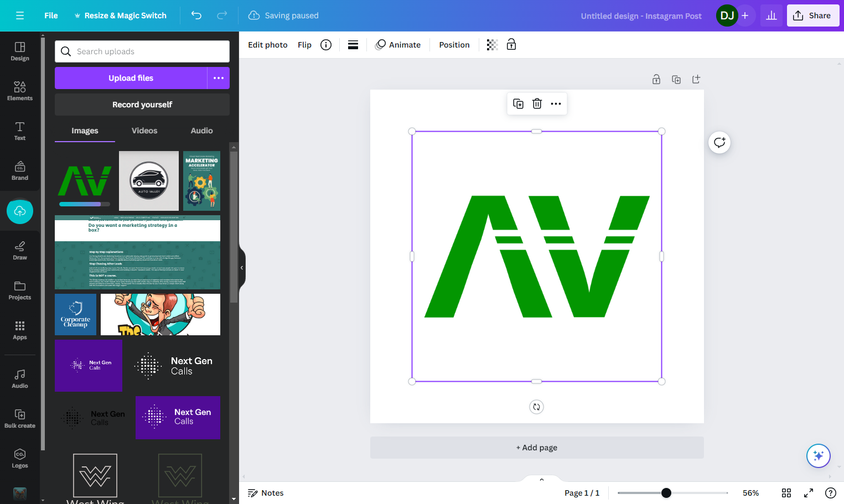Open the Design panel
Image resolution: width=844 pixels, height=504 pixels.
[20, 51]
